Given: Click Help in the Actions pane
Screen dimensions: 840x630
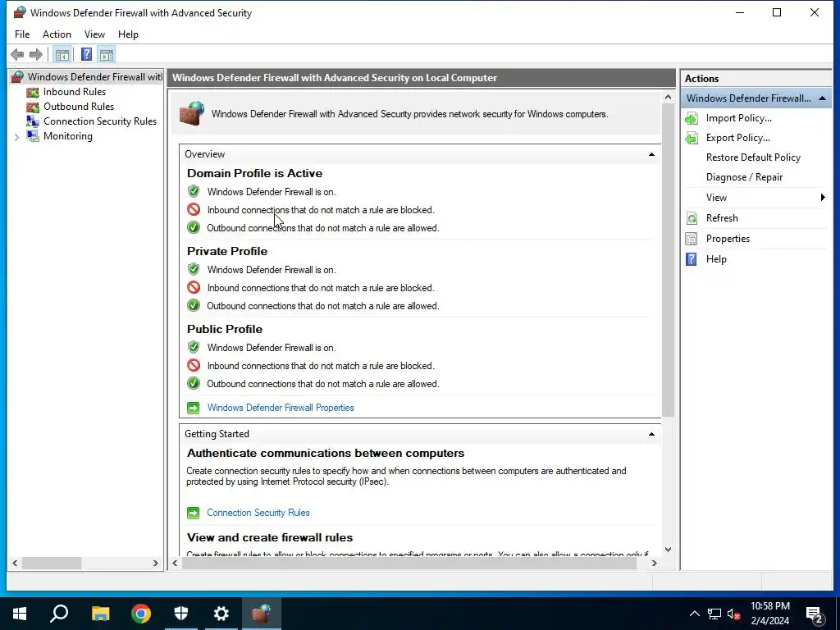Looking at the screenshot, I should [x=715, y=259].
